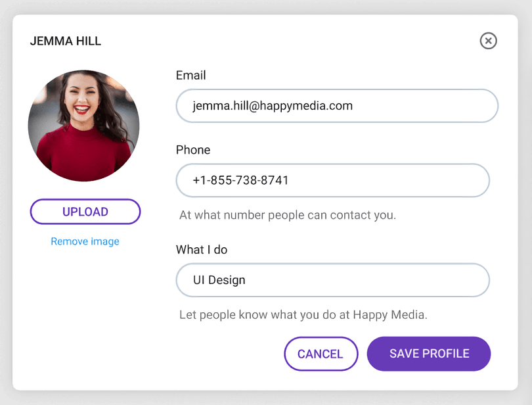This screenshot has width=532, height=405.
Task: Click the jemma.hill@happymedia.com address text
Action: 273,106
